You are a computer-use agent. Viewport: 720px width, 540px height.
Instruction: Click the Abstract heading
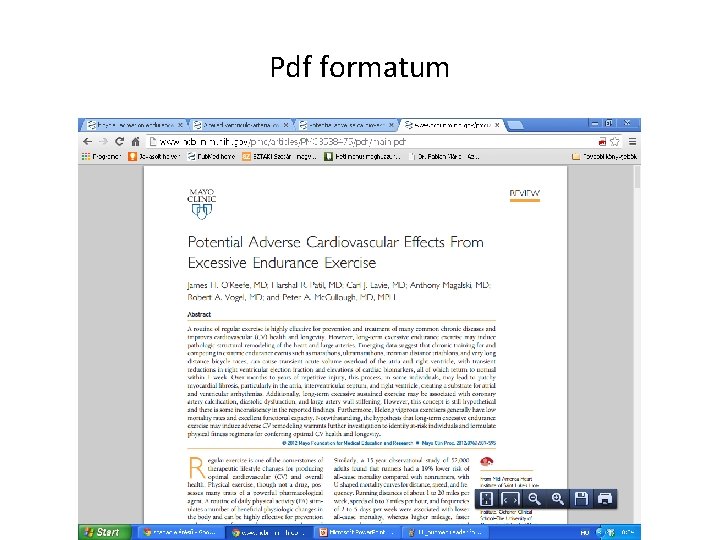click(x=199, y=315)
